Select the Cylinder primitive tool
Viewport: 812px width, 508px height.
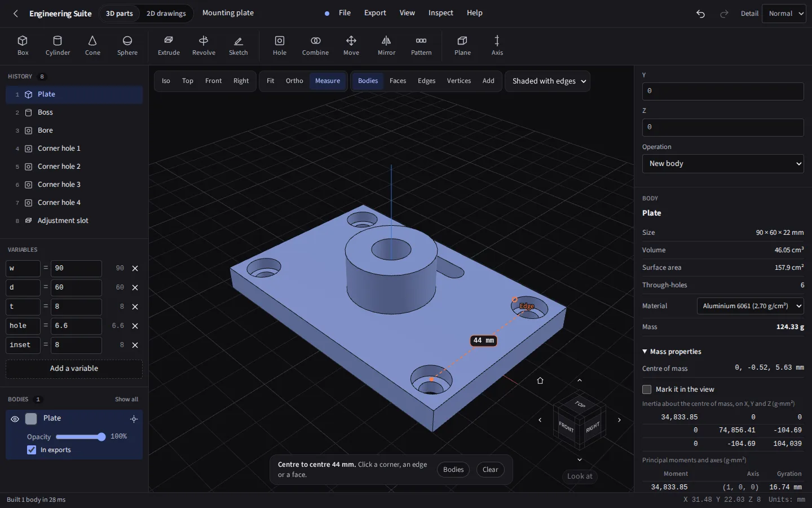click(58, 46)
